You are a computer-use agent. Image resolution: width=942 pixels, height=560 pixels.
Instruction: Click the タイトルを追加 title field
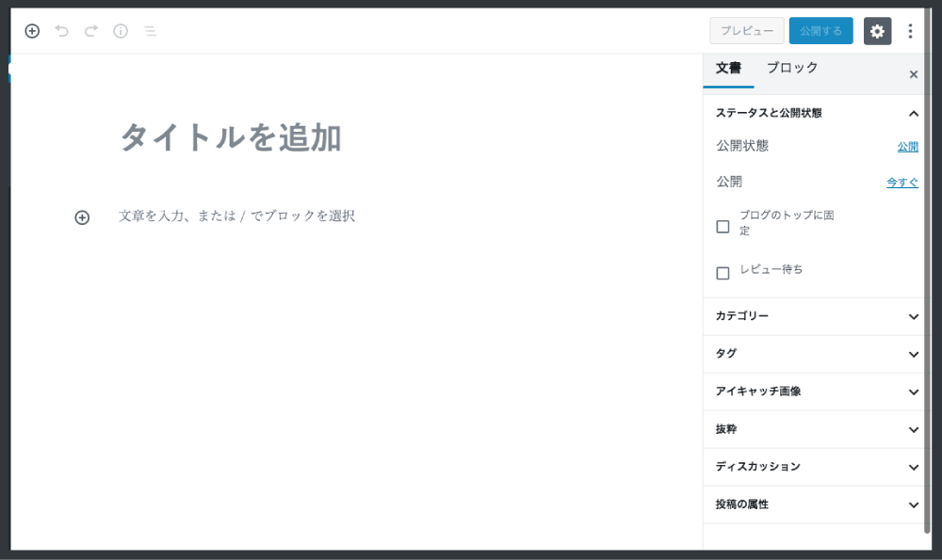[230, 138]
